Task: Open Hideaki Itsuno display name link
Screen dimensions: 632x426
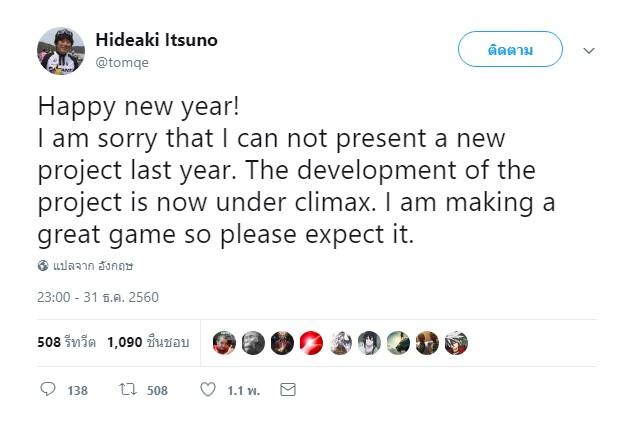Action: 155,40
